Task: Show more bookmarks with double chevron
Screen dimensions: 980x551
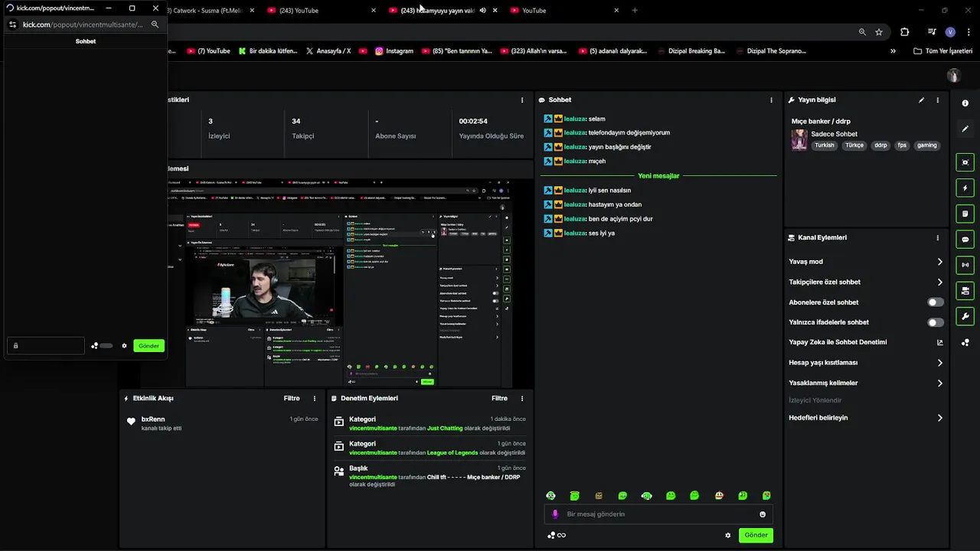Action: pyautogui.click(x=893, y=51)
